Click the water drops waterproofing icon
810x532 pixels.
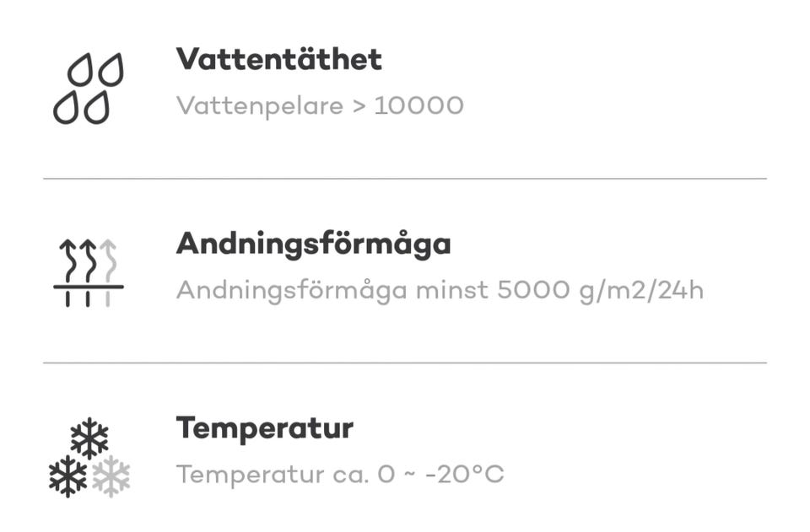(x=89, y=89)
